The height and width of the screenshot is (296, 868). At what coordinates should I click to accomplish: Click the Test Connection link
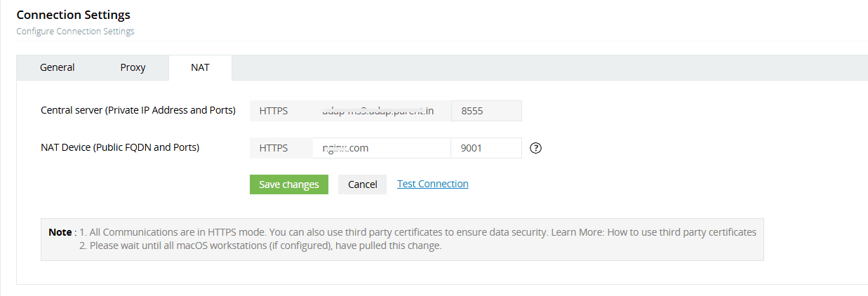point(432,184)
